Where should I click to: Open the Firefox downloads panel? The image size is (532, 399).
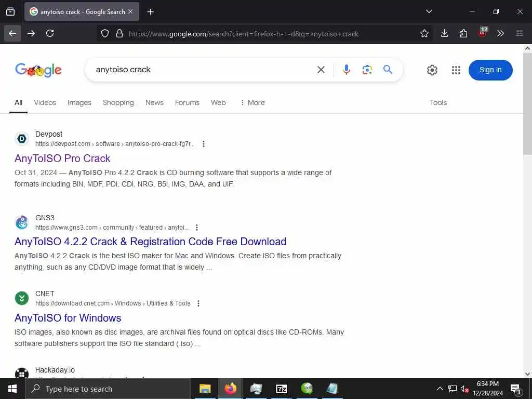(x=445, y=33)
